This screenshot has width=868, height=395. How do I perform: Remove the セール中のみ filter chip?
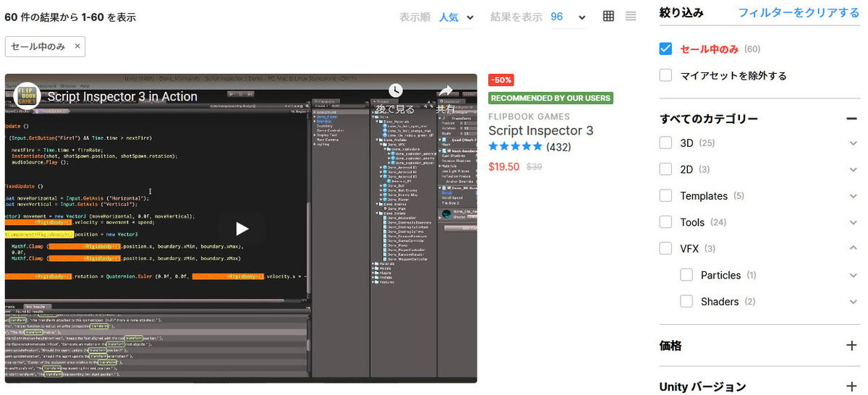tap(77, 46)
